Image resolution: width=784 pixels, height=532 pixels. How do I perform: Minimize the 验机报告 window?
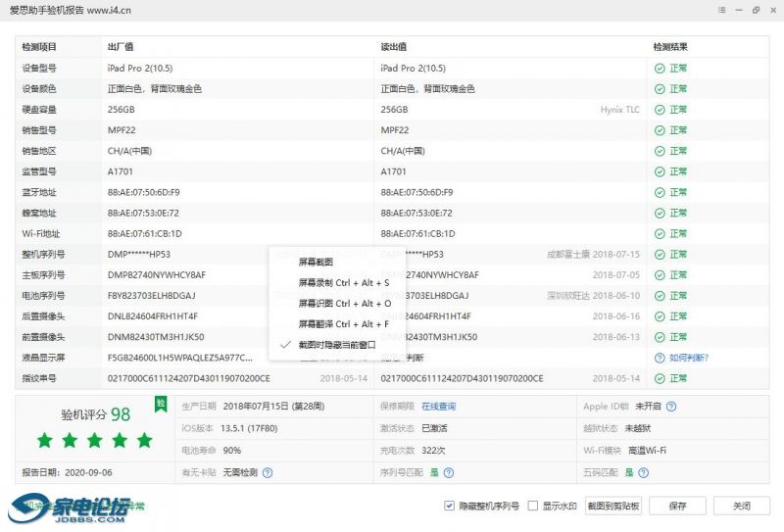point(739,10)
